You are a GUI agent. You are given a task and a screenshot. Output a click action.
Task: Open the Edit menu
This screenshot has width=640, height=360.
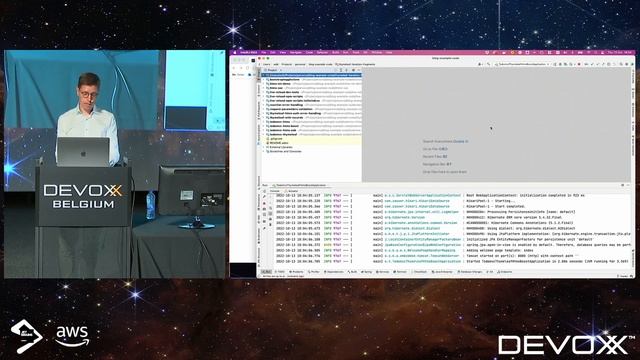point(273,52)
